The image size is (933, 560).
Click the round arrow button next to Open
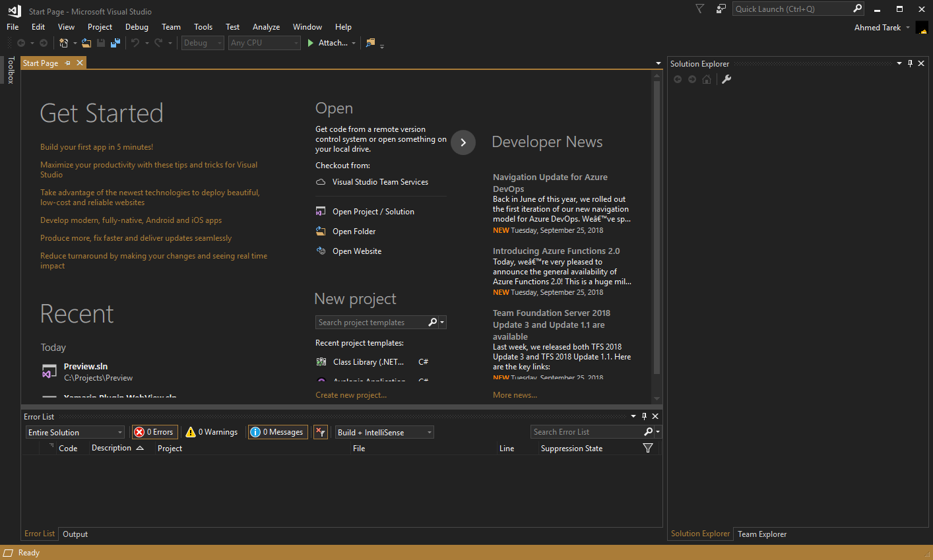point(463,142)
